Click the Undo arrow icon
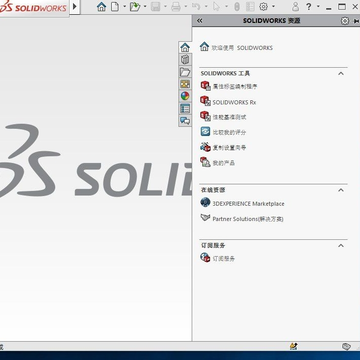360x360 pixels. pyautogui.click(x=196, y=7)
